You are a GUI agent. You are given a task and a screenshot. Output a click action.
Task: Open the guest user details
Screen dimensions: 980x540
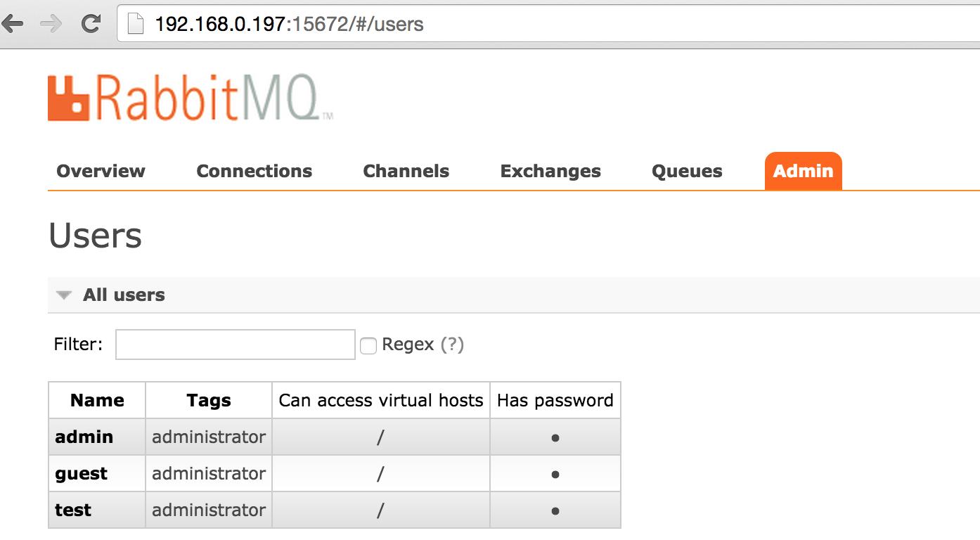point(82,474)
